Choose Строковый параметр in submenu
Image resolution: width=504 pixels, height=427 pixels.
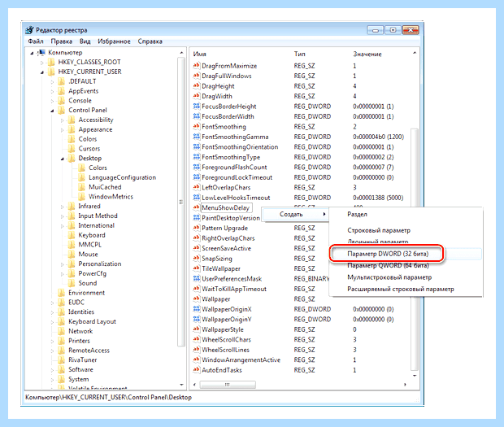tap(379, 230)
